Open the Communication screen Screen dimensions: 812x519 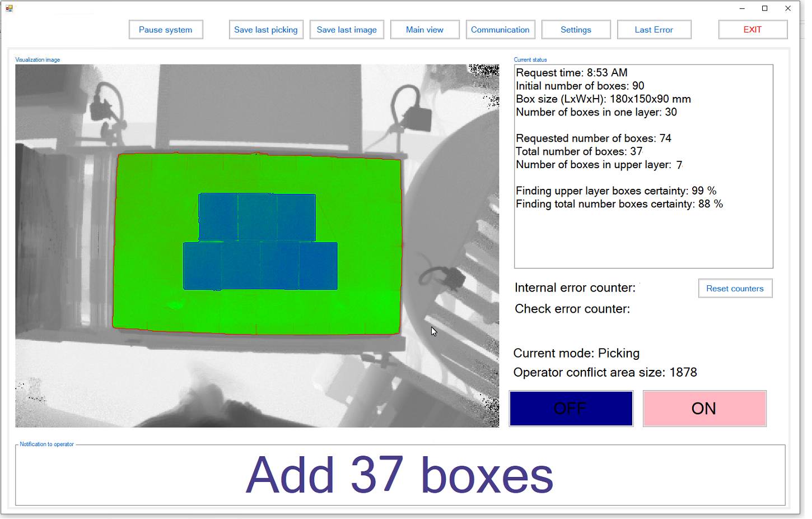tap(500, 30)
